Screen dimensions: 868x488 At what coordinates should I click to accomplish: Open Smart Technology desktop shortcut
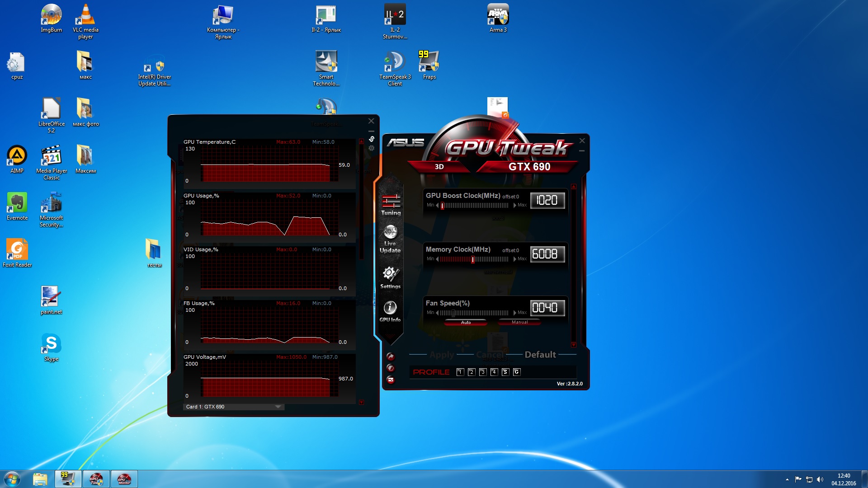pyautogui.click(x=326, y=68)
